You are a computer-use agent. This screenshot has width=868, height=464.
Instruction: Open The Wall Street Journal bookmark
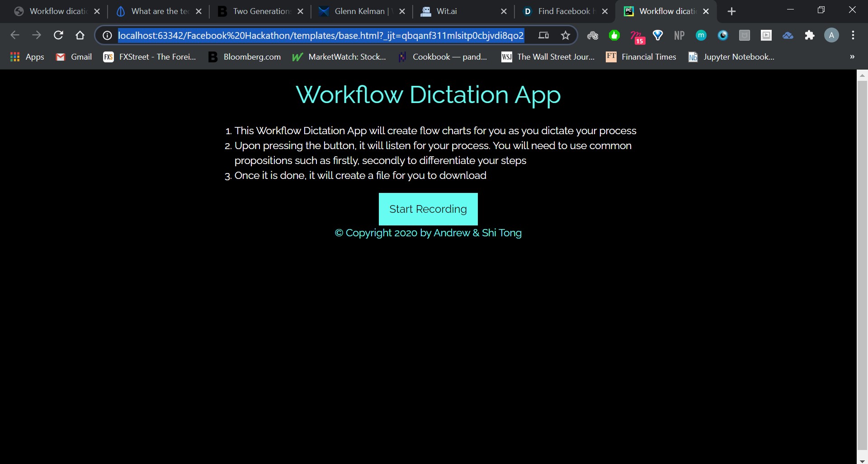pos(547,57)
